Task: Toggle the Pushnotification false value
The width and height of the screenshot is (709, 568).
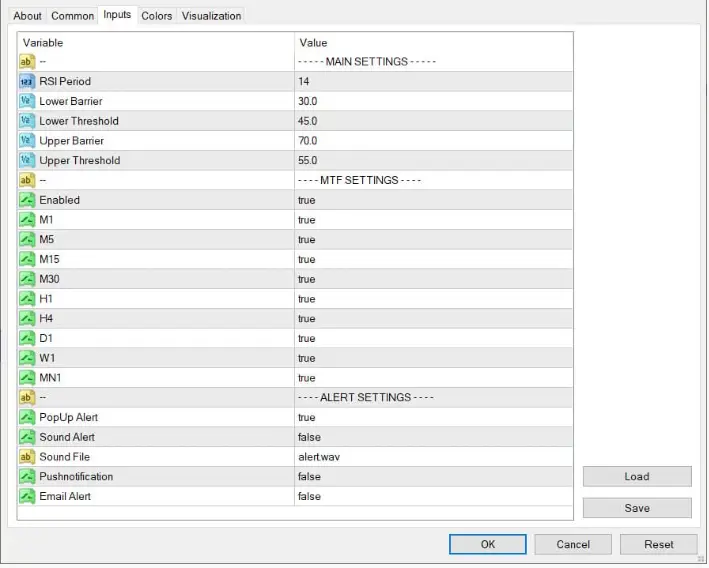Action: (x=309, y=477)
